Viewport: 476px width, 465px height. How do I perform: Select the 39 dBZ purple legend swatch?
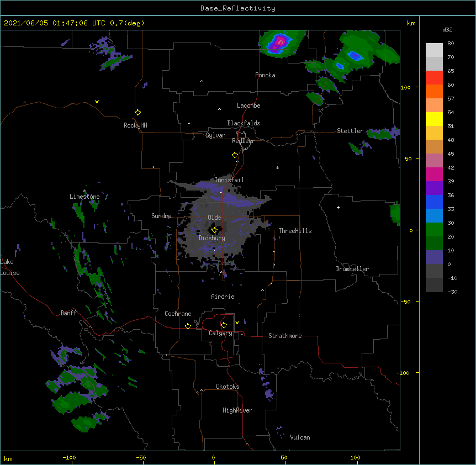434,188
